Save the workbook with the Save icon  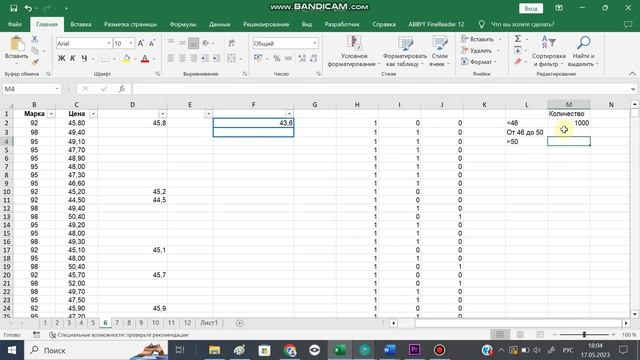click(13, 8)
